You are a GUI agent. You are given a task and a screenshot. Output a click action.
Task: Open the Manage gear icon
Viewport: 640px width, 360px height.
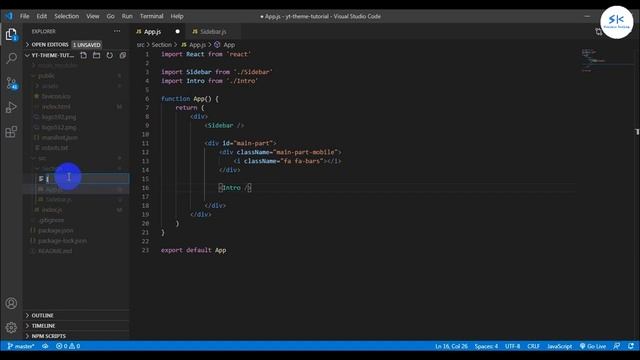(11, 327)
